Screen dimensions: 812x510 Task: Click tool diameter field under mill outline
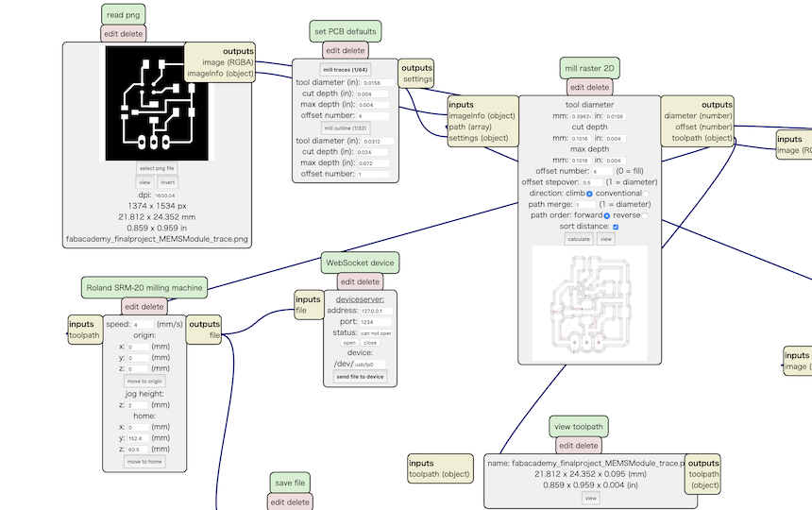click(379, 142)
